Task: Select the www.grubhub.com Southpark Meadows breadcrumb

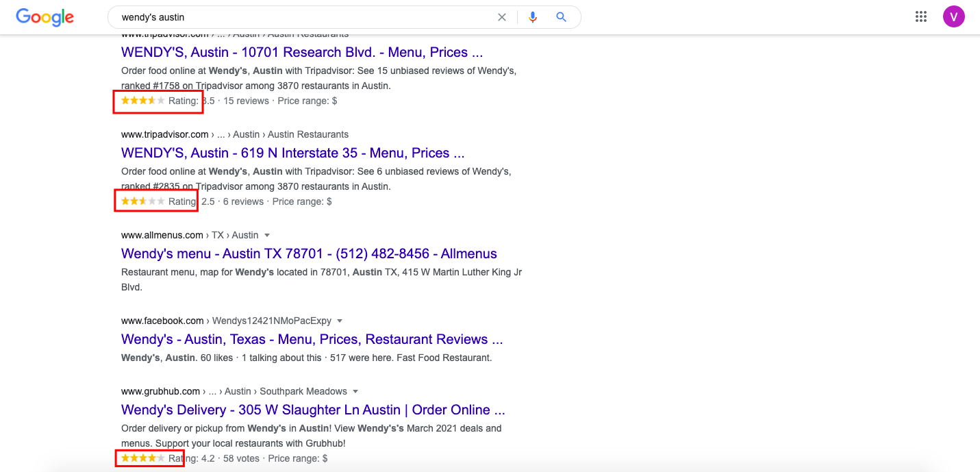Action: tap(234, 391)
